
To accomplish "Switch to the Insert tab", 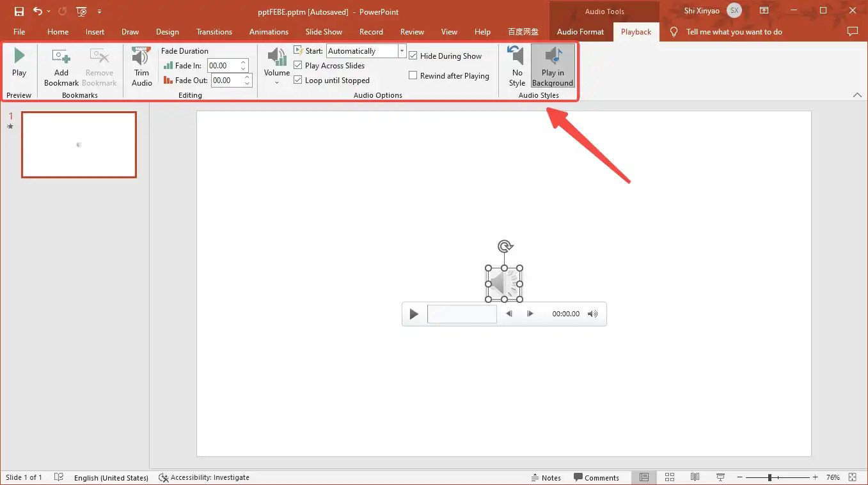I will pos(95,32).
